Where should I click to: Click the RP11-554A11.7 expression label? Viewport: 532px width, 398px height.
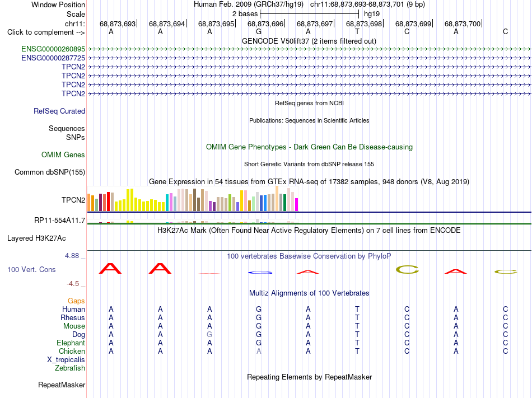pos(59,221)
